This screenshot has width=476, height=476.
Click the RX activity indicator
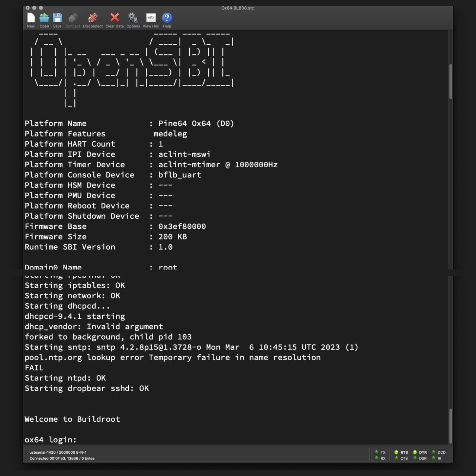[377, 458]
